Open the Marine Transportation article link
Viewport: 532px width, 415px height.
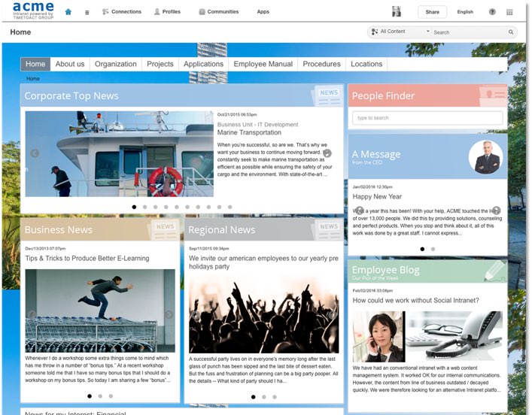[249, 133]
